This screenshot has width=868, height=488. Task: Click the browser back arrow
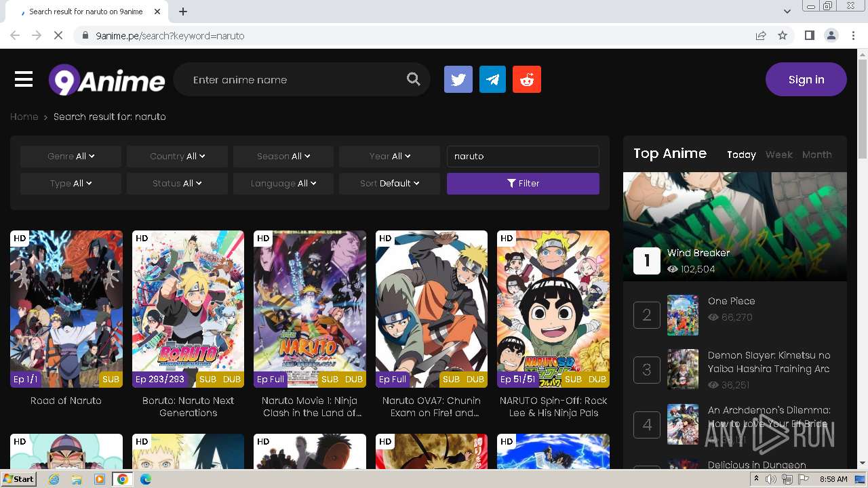tap(15, 35)
